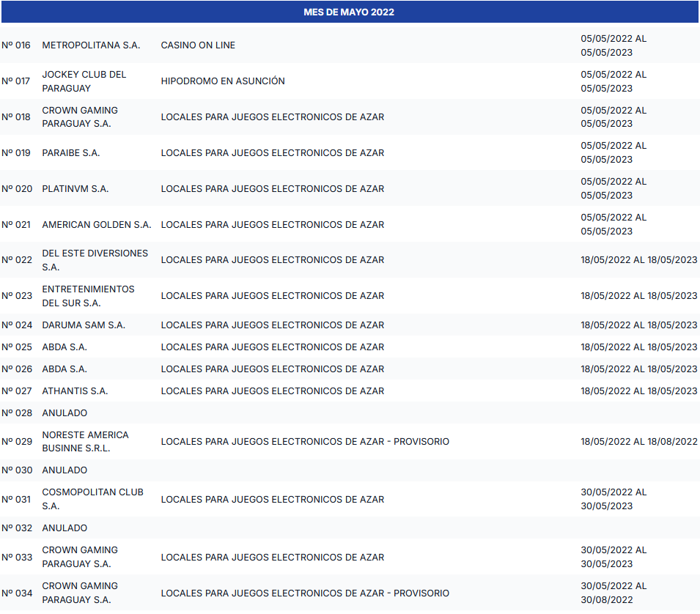The image size is (700, 614).
Task: Click the Nº 032 entry number
Action: (17, 528)
